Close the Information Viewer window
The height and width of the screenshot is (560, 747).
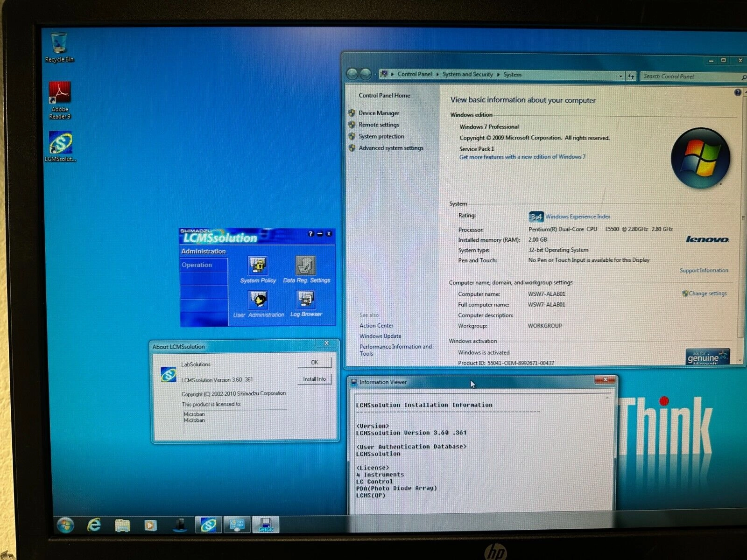(605, 380)
